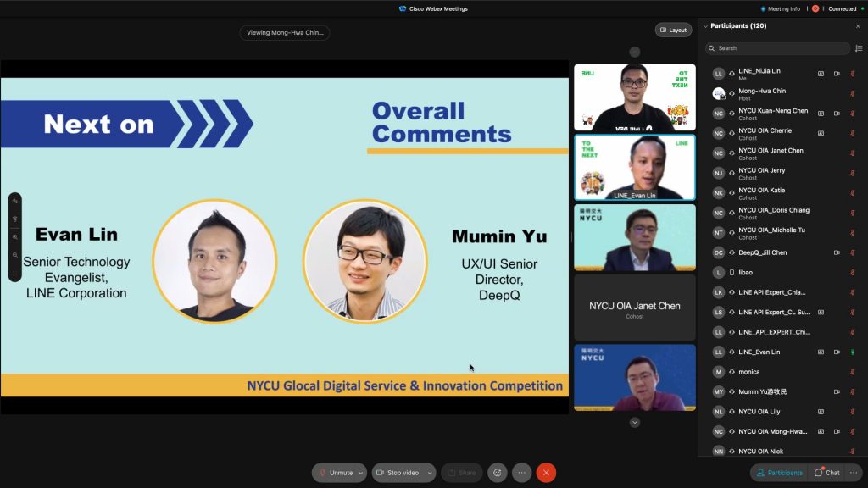Viewport: 868px width, 488px height.
Task: Click the page indicator dot above the thumbnails
Action: click(x=635, y=52)
